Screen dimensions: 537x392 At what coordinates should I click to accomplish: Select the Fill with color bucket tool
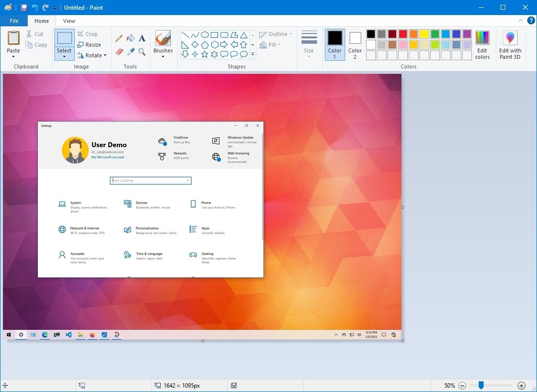[x=130, y=38]
